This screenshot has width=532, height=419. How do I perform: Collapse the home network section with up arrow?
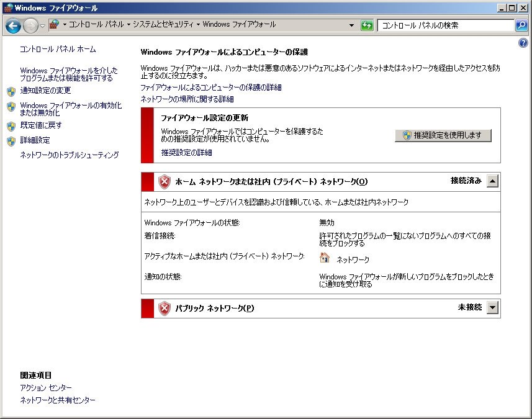pos(492,181)
